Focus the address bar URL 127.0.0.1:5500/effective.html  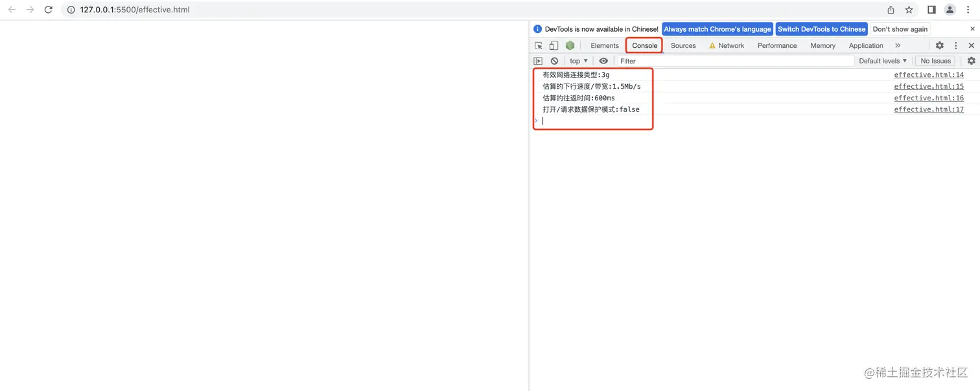coord(135,10)
